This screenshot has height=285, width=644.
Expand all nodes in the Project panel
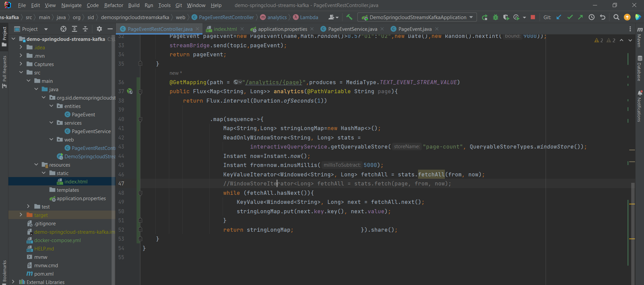pyautogui.click(x=75, y=29)
